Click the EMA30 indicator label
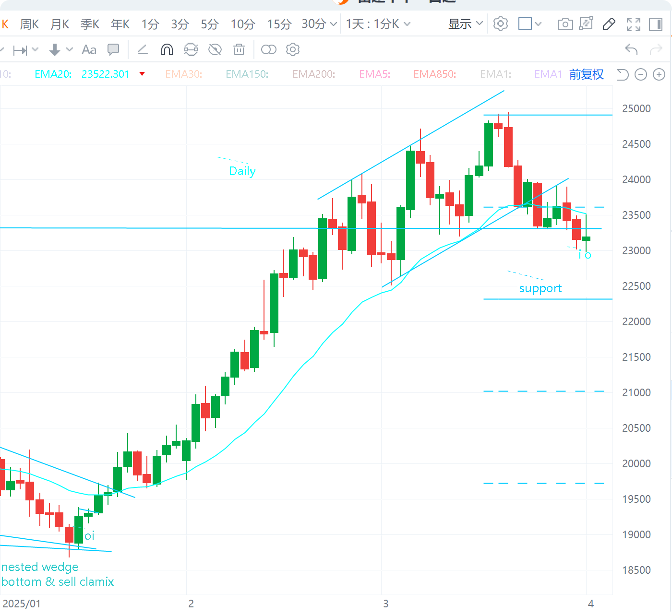 pyautogui.click(x=184, y=74)
